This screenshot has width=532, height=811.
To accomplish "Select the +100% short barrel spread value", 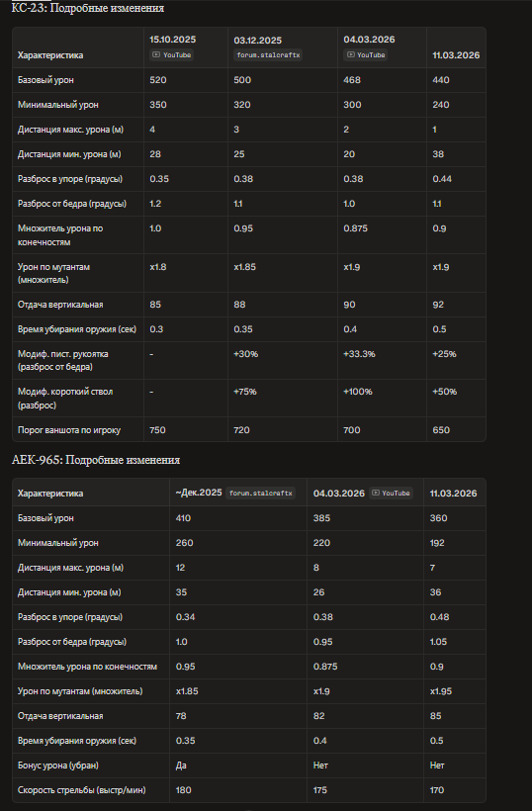I will coord(358,392).
